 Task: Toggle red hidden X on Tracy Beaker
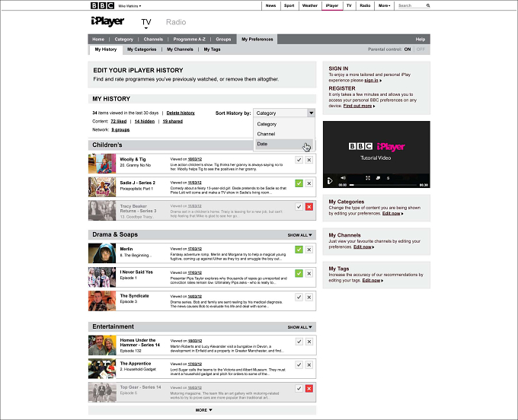(x=309, y=206)
